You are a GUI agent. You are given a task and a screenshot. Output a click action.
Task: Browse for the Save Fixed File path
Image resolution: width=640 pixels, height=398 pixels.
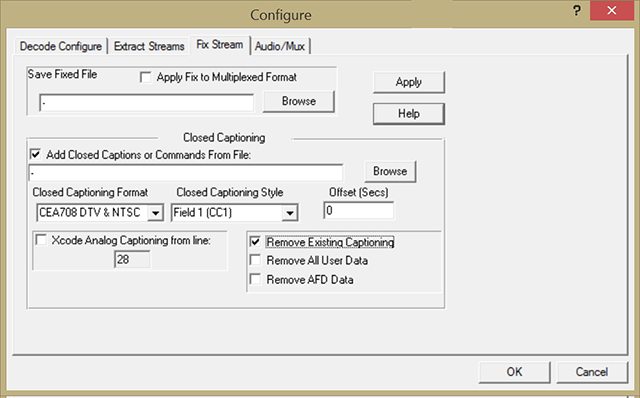pyautogui.click(x=299, y=101)
